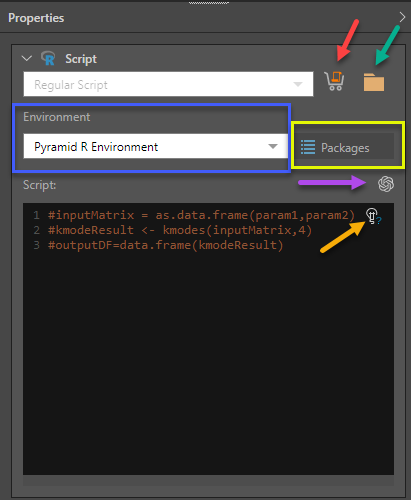Click the top panel resize grip handle

[209, 3]
